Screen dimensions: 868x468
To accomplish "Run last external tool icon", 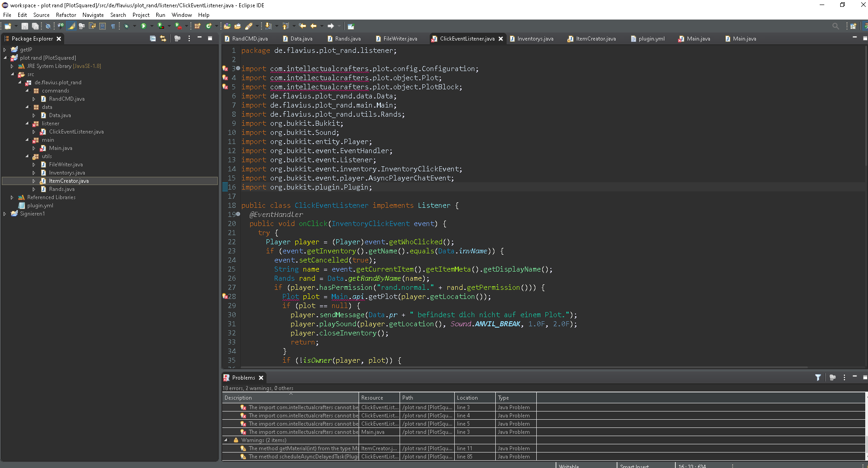I will coord(178,26).
